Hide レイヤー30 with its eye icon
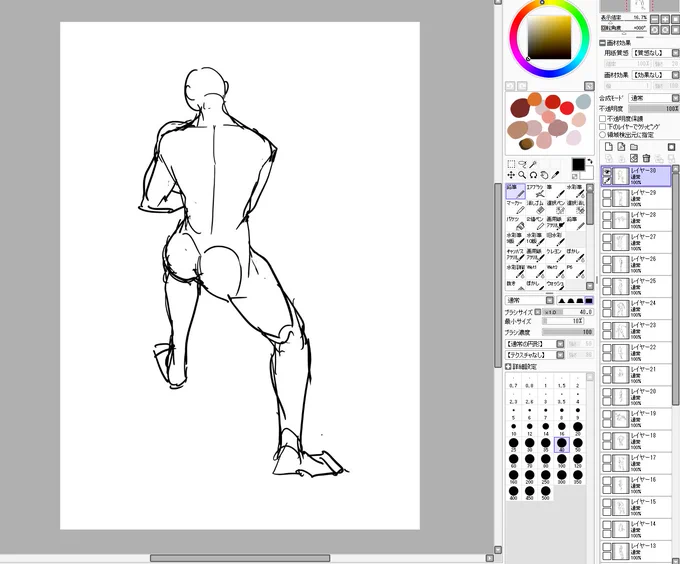The width and height of the screenshot is (680, 564). (607, 172)
